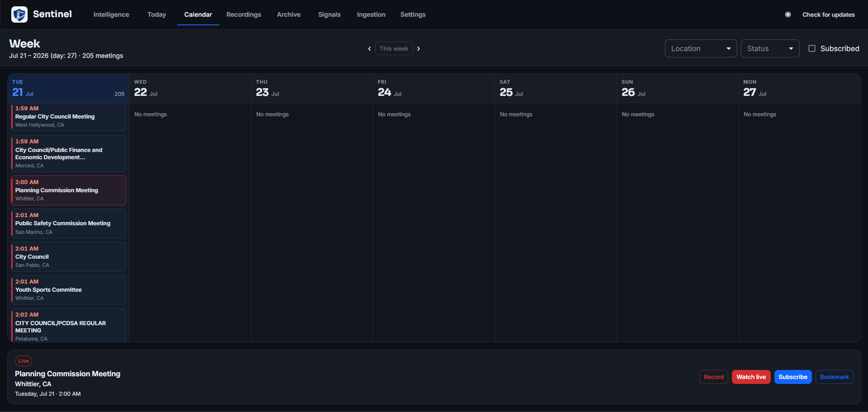Open the Petaluma CITY COUNCIL/PCDSA REGULAR MEETING
Image resolution: width=868 pixels, height=412 pixels.
coord(68,326)
